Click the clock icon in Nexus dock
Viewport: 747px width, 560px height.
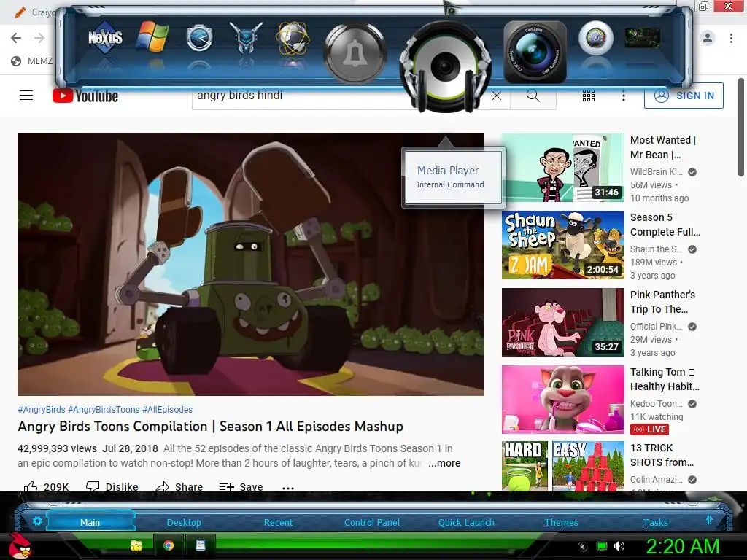tap(199, 38)
